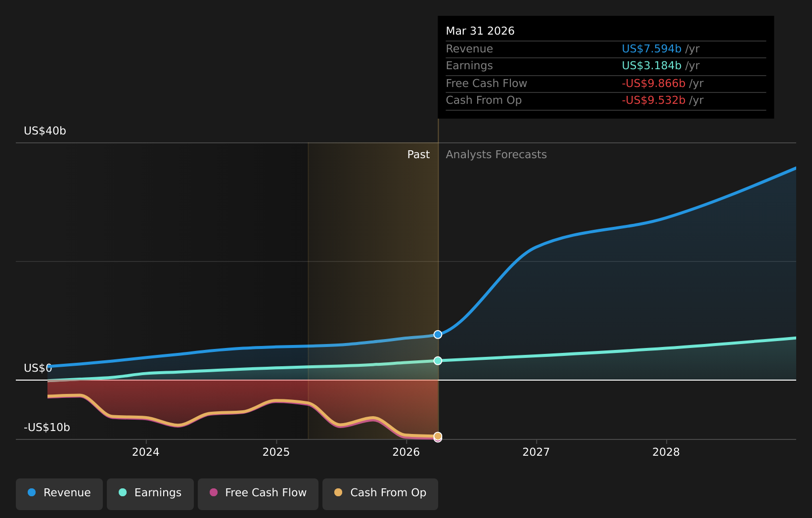Click the US$7.594b revenue value
Screen dimensions: 812x518
[651, 49]
